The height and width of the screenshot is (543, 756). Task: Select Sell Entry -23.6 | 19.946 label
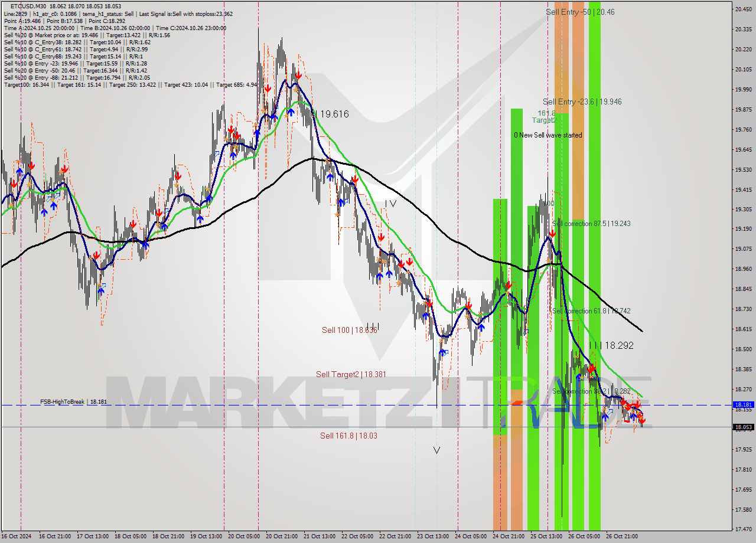tap(582, 102)
